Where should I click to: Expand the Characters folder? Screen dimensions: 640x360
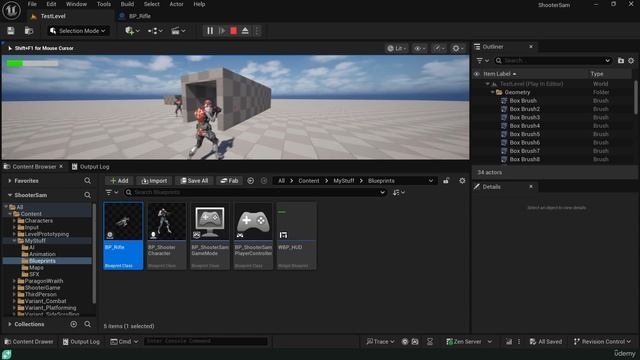pyautogui.click(x=14, y=221)
